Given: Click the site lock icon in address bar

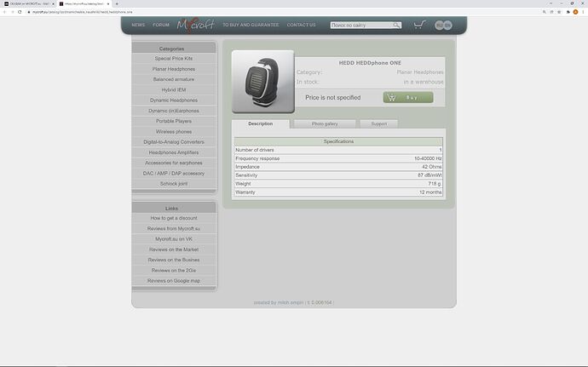Looking at the screenshot, I should pos(28,12).
